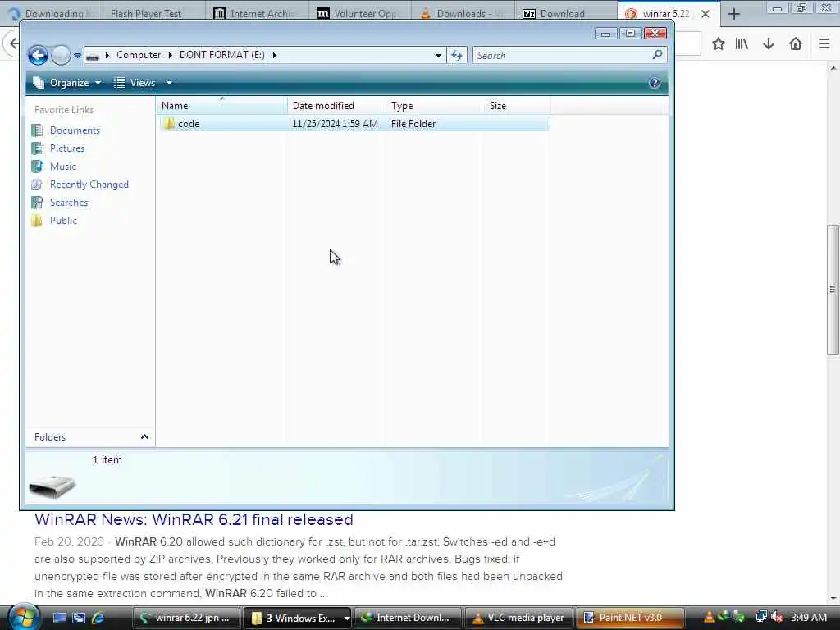Switch to Internet Download taskbar button
The height and width of the screenshot is (630, 840).
(407, 619)
